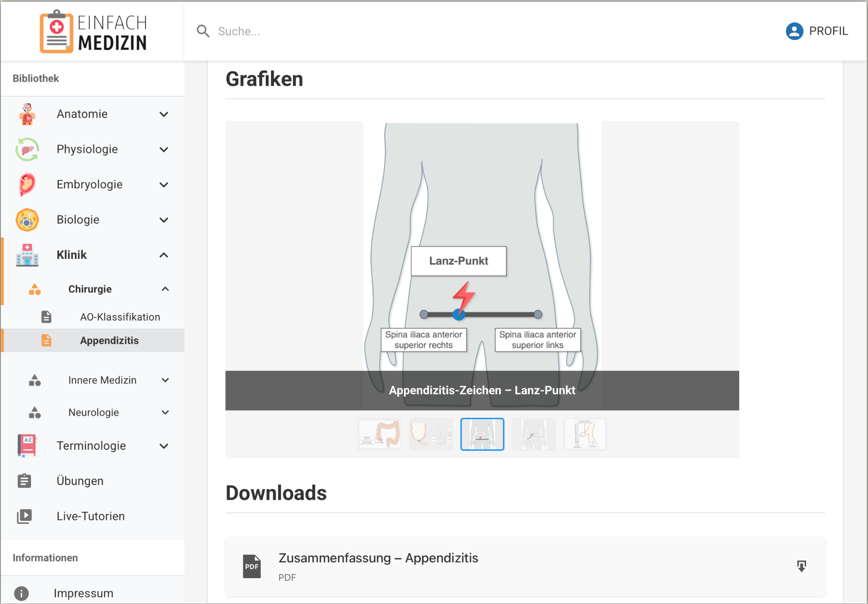Screen dimensions: 868x604
Task: Click the Einfach Medizin clipboard logo
Action: [56, 32]
